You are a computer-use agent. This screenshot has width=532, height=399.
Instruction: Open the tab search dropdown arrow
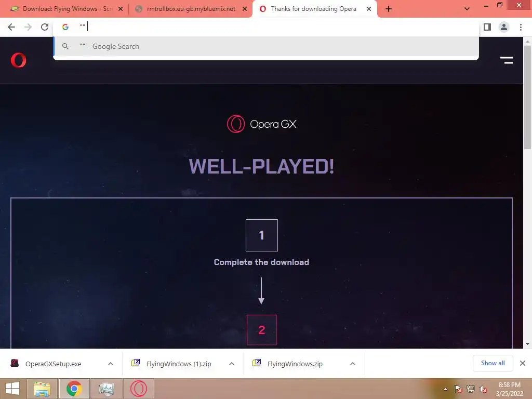coord(467,9)
